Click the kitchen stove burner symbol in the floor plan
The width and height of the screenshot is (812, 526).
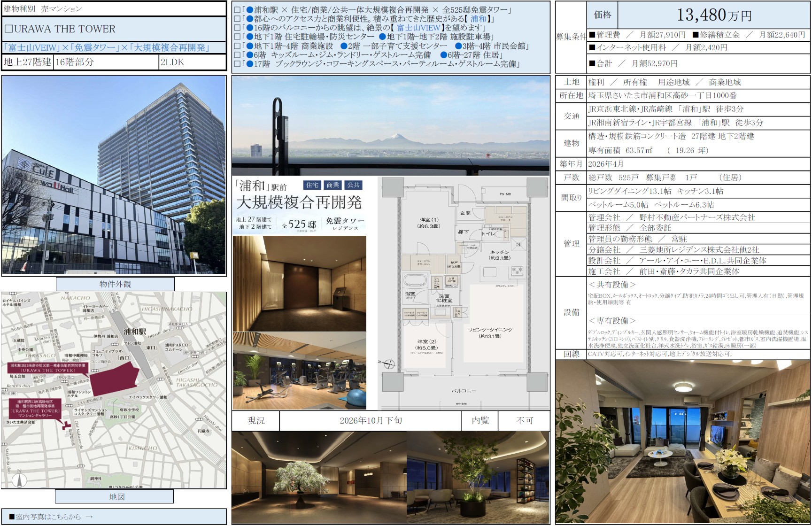click(x=518, y=271)
